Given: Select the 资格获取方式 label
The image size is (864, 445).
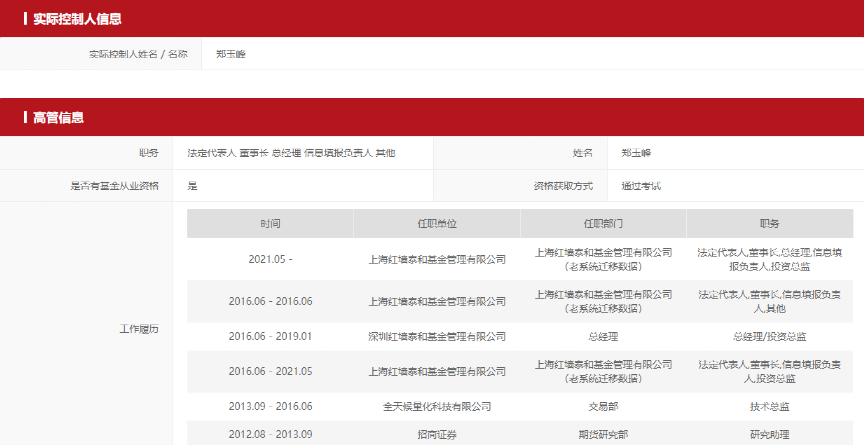Looking at the screenshot, I should coord(563,186).
